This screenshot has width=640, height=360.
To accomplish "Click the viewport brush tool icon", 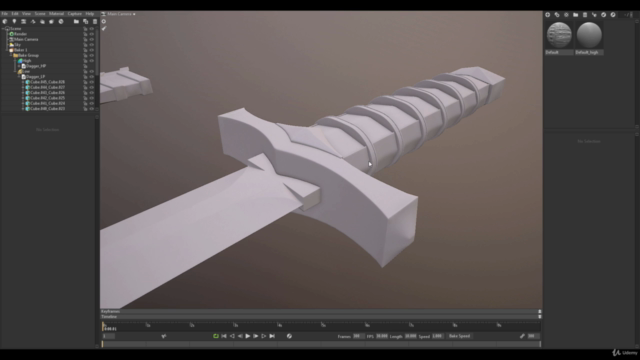I will pos(104,29).
